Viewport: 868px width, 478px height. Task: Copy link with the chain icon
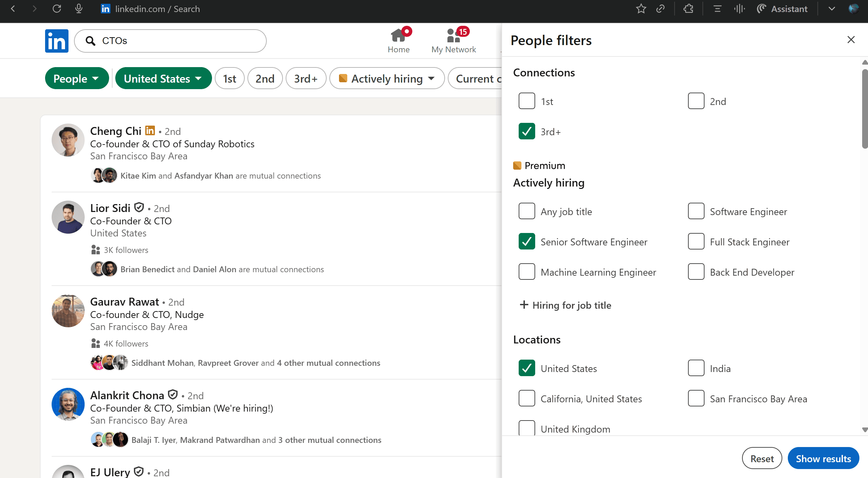(660, 9)
